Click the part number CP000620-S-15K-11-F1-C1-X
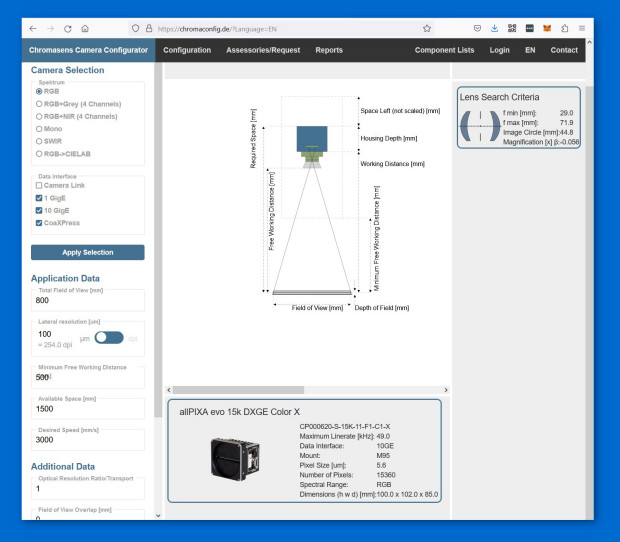620x542 pixels. [x=345, y=427]
